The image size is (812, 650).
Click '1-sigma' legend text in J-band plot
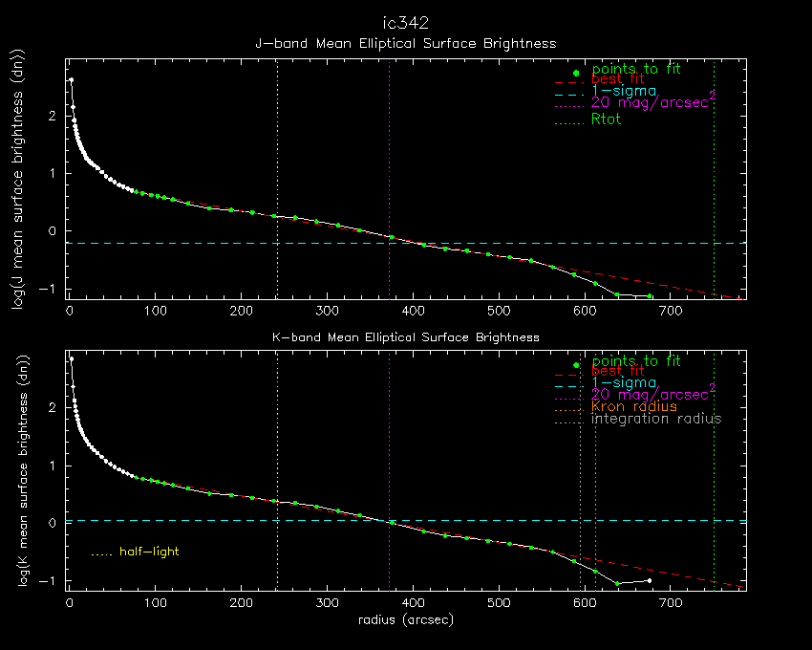pyautogui.click(x=625, y=91)
